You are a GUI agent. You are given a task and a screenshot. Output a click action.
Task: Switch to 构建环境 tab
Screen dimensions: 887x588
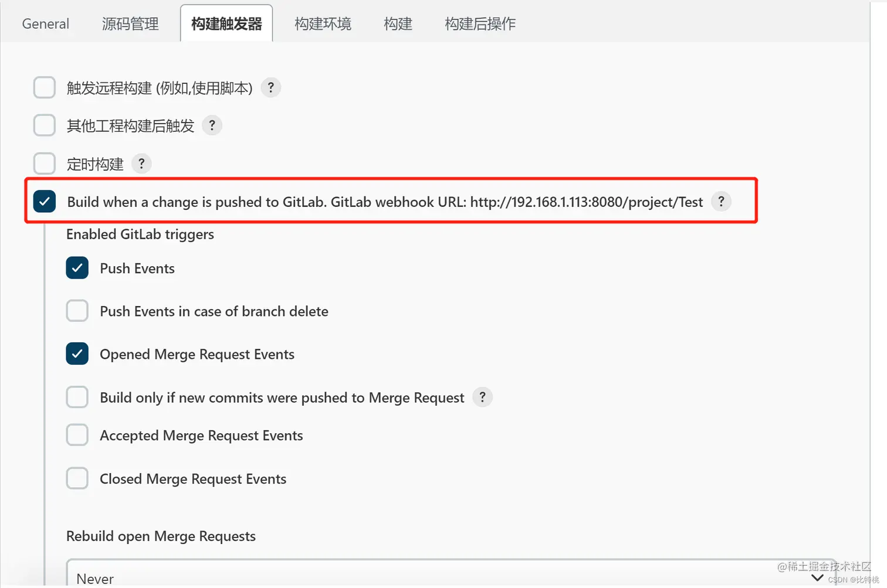tap(323, 24)
